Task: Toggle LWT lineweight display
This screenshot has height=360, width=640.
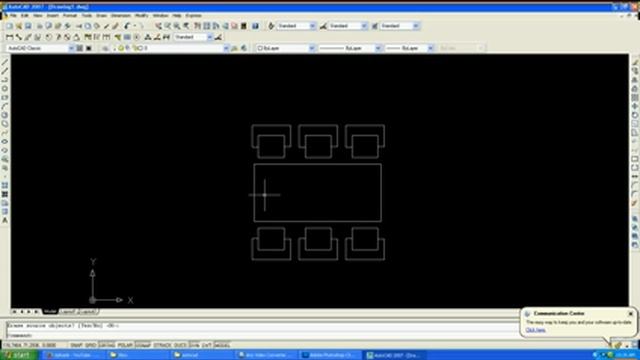Action: coord(207,345)
